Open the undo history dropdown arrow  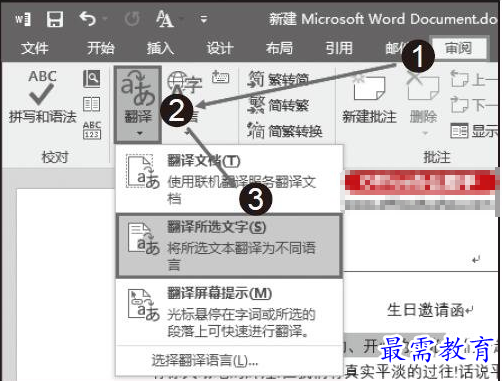click(x=105, y=19)
